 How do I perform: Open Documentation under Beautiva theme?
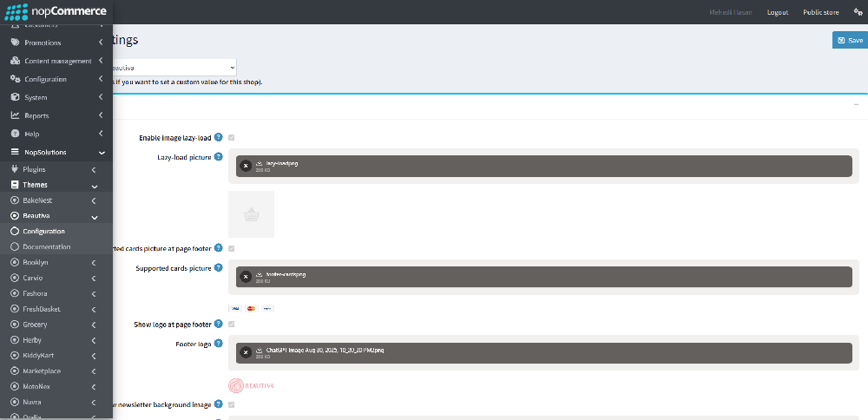pyautogui.click(x=47, y=247)
